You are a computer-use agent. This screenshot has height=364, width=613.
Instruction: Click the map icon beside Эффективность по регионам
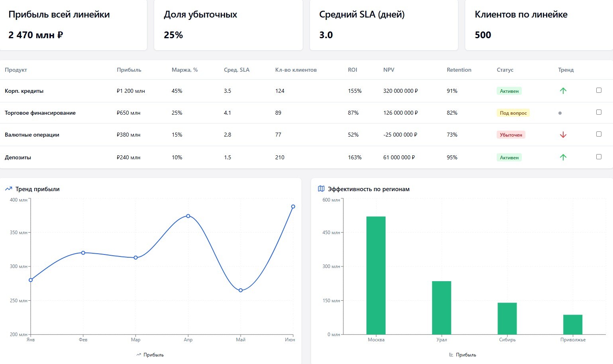click(x=321, y=189)
